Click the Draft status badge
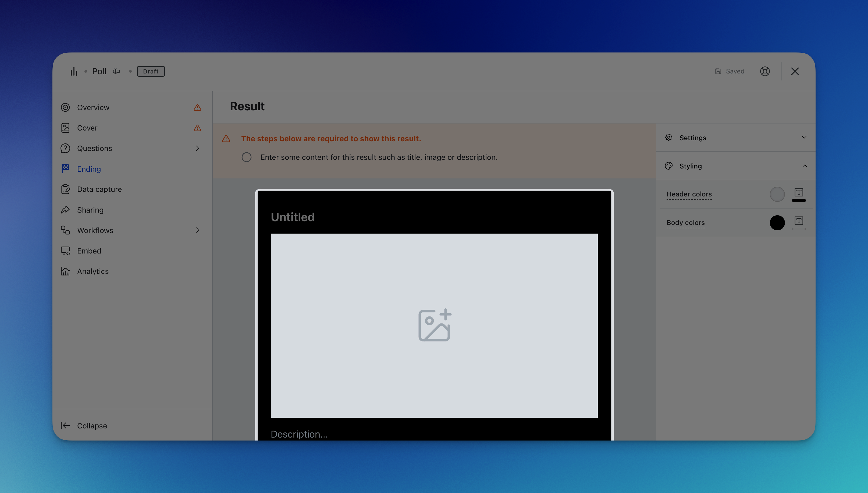Viewport: 868px width, 493px height. 151,71
